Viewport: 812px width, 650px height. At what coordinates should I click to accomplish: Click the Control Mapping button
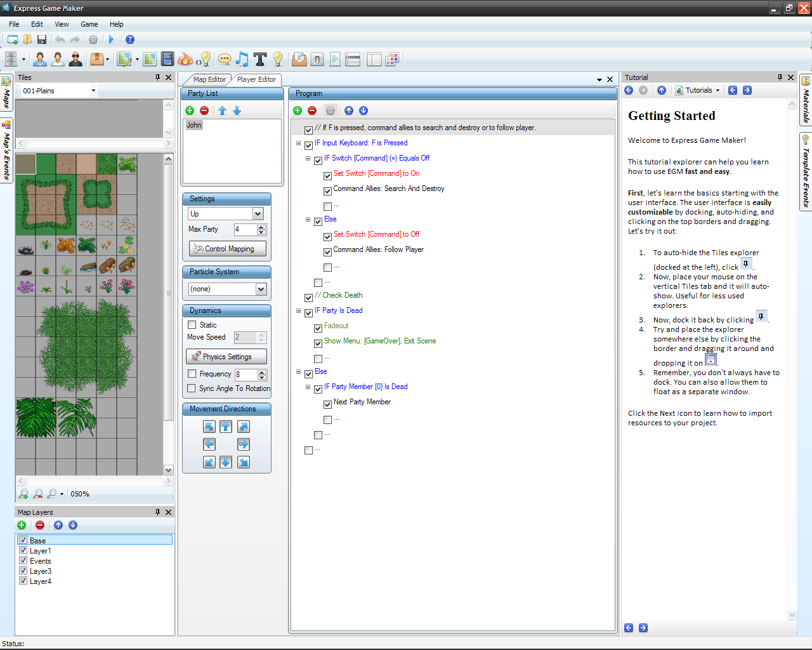pyautogui.click(x=228, y=249)
